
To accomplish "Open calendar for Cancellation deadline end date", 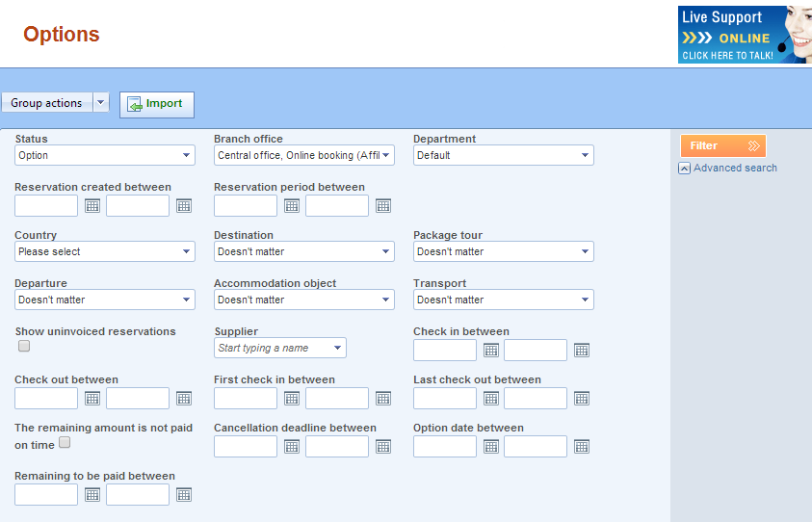I will point(383,446).
